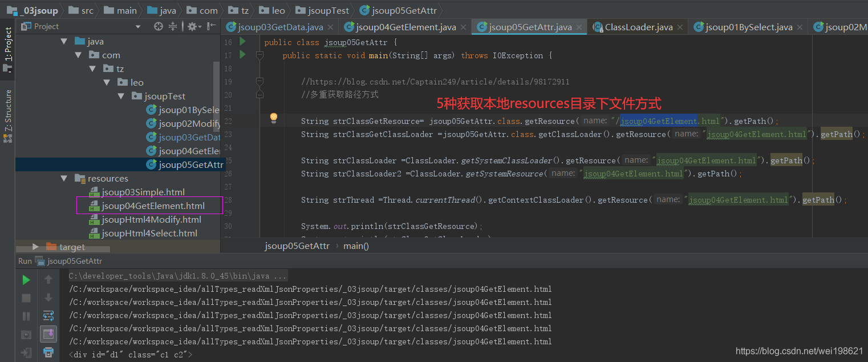The image size is (868, 362).
Task: Toggle Use Soft Wraps in Run console
Action: point(48,316)
